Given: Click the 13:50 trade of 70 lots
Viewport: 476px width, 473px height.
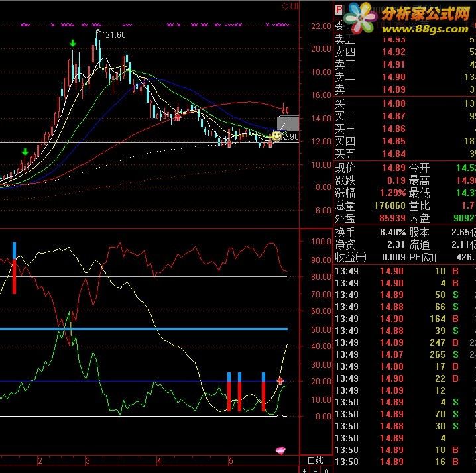Looking at the screenshot, I should coord(405,414).
